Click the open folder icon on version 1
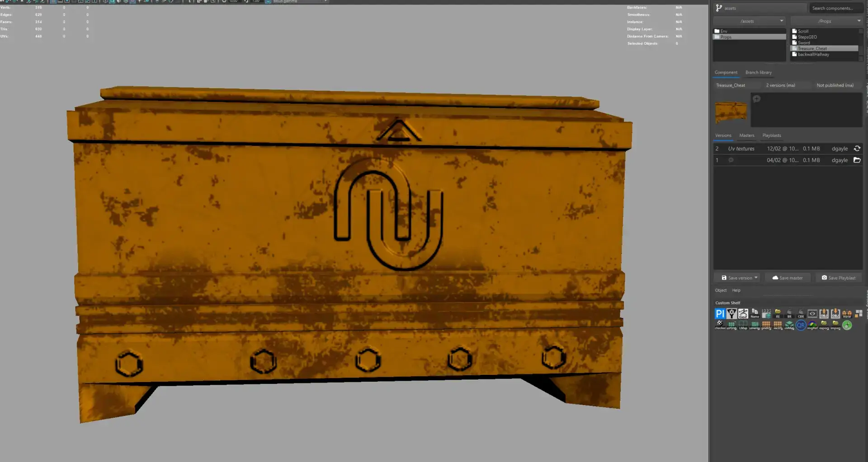The image size is (868, 462). pyautogui.click(x=857, y=160)
